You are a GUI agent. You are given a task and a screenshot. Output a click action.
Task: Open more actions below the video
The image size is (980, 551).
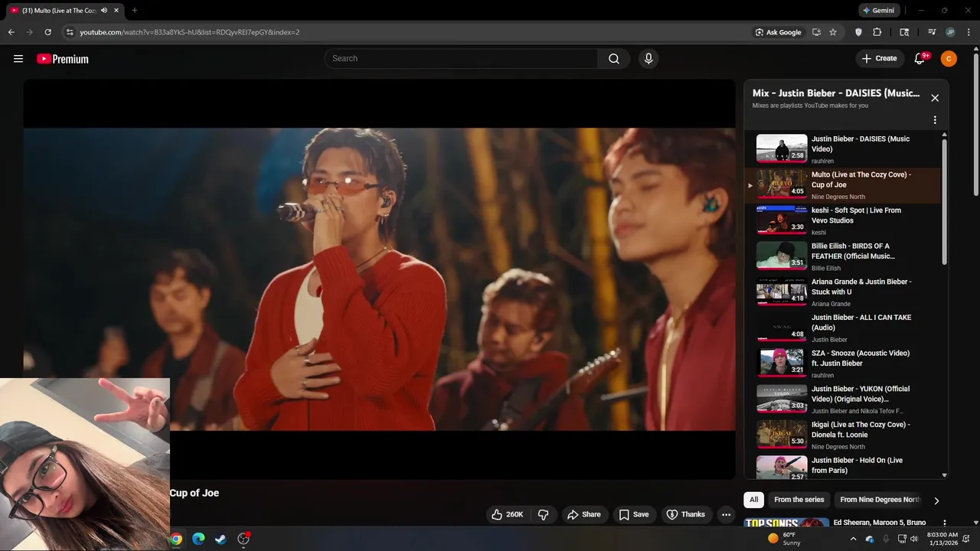[726, 514]
